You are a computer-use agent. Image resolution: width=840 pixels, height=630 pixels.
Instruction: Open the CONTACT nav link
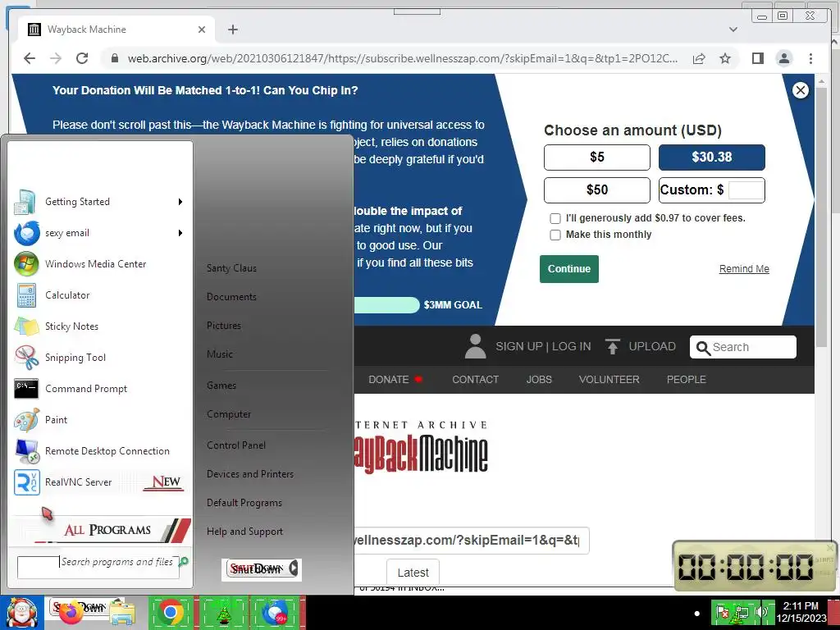475,380
